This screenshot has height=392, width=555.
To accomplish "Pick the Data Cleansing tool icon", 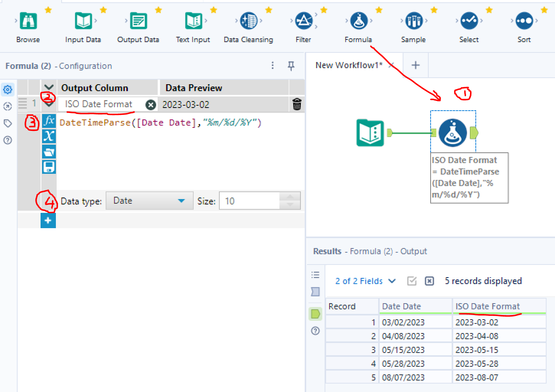I will pos(248,21).
